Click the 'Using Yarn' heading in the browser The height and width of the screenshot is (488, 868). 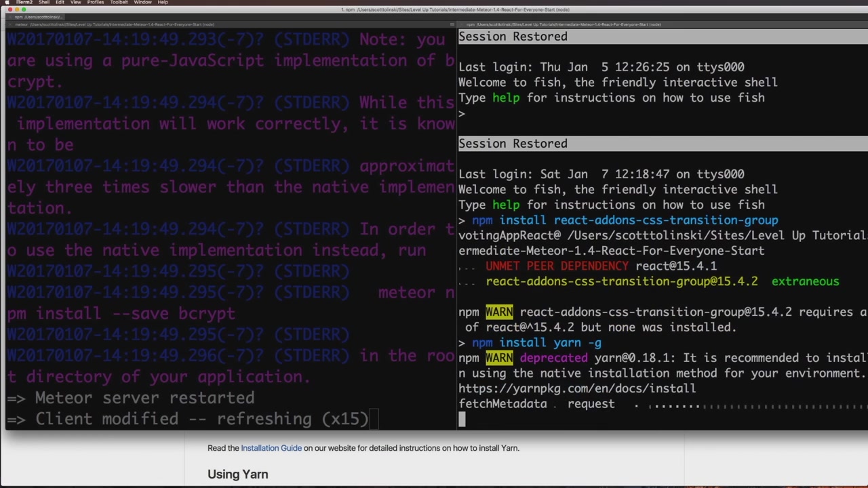tap(237, 474)
